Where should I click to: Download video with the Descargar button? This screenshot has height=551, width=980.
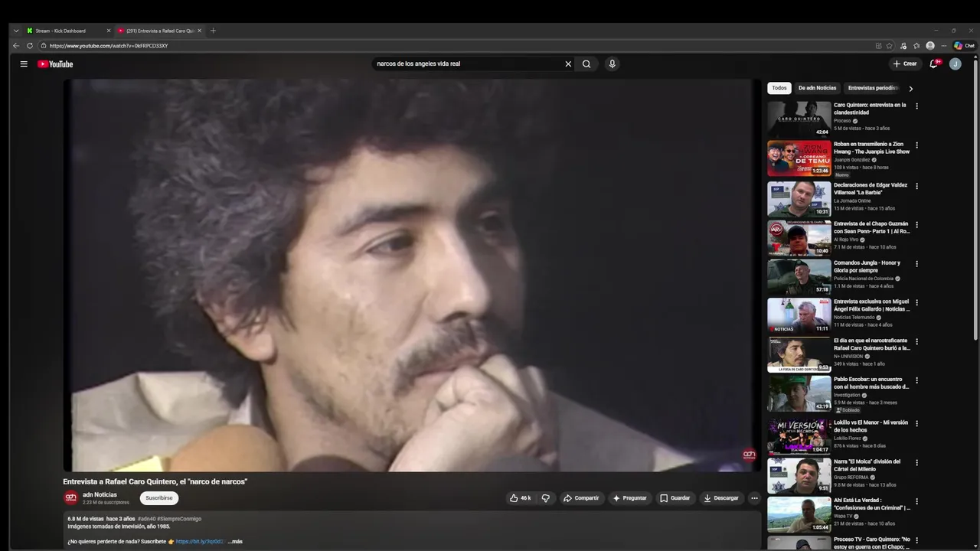coord(721,498)
